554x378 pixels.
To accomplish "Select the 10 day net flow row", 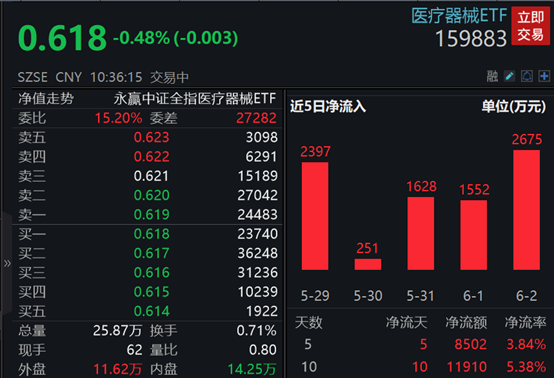I will click(420, 367).
